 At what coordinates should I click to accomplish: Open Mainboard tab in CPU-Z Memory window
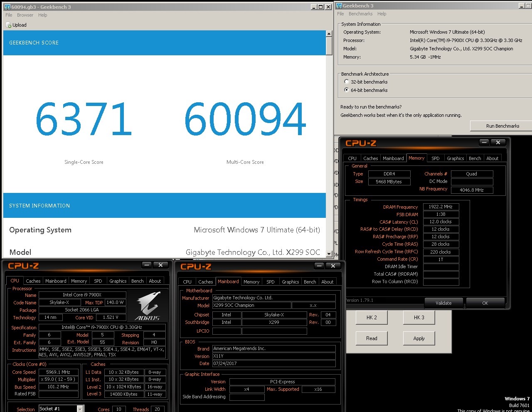click(x=393, y=158)
